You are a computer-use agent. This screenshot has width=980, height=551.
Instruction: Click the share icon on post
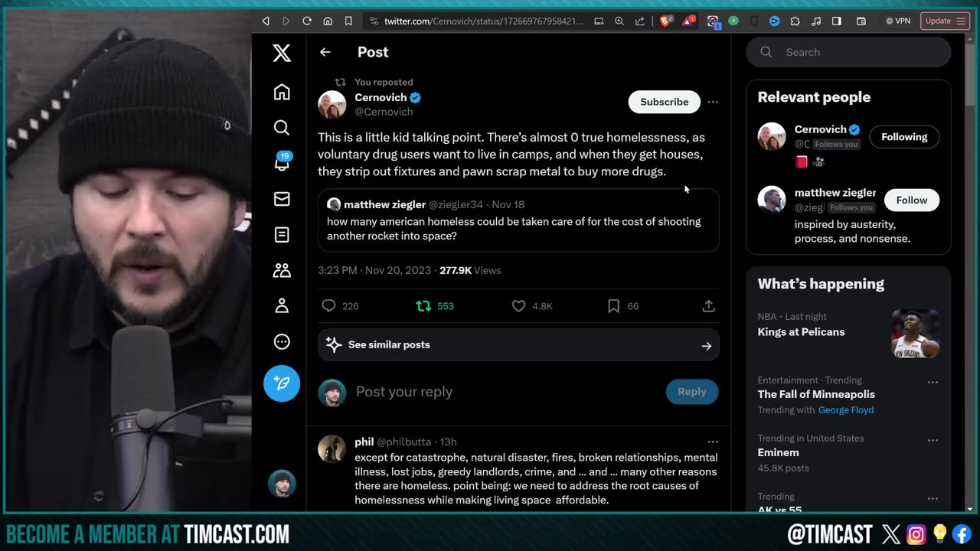(x=708, y=306)
